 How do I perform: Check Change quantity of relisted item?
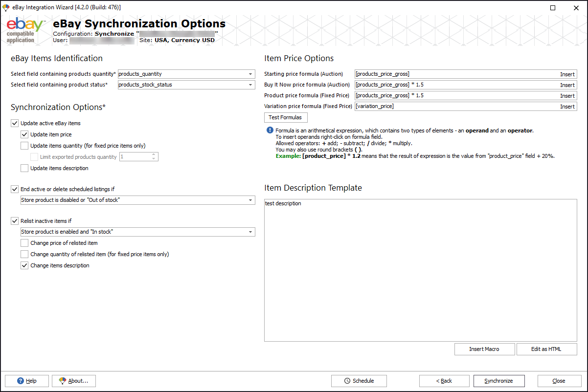pyautogui.click(x=24, y=254)
